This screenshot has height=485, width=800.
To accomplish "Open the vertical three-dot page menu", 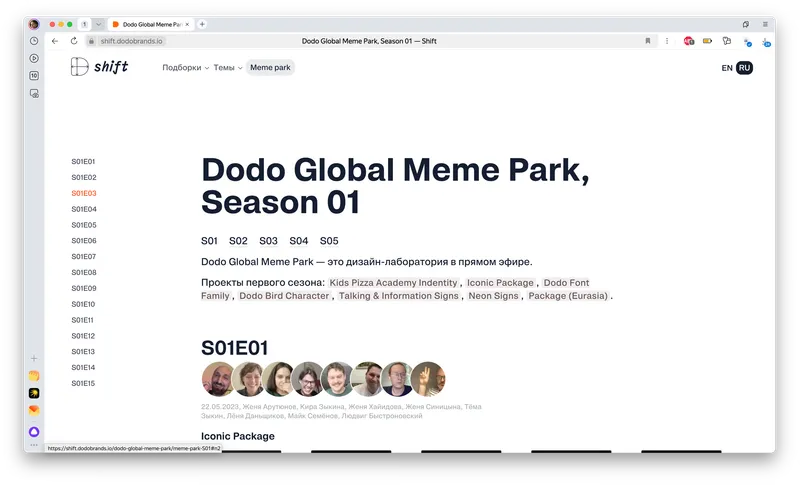I will pos(667,41).
